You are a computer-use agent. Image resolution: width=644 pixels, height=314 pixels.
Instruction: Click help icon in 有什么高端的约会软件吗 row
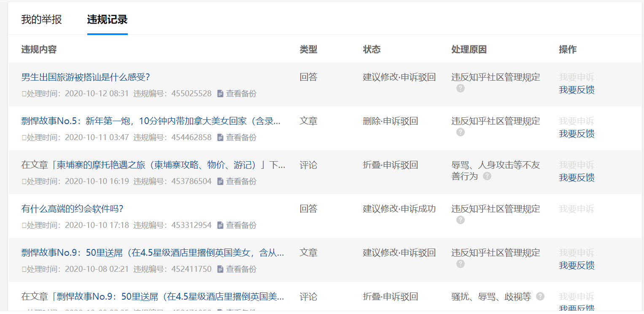pos(461,220)
